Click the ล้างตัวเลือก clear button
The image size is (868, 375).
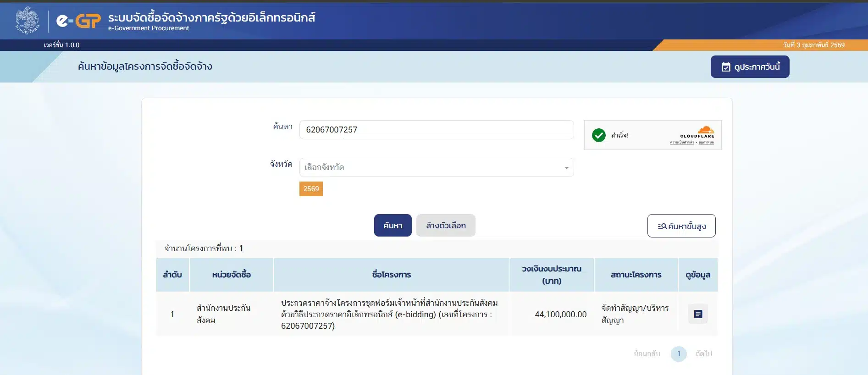point(446,226)
